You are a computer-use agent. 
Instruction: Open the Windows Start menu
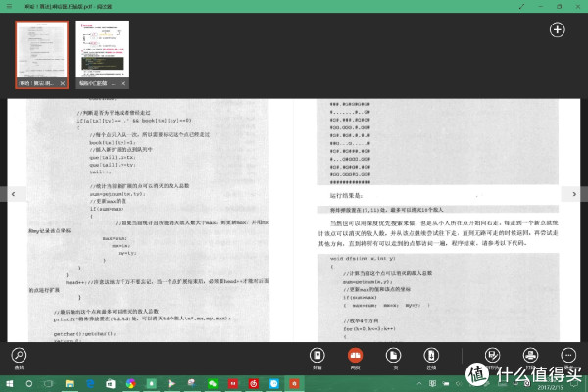pyautogui.click(x=10, y=384)
